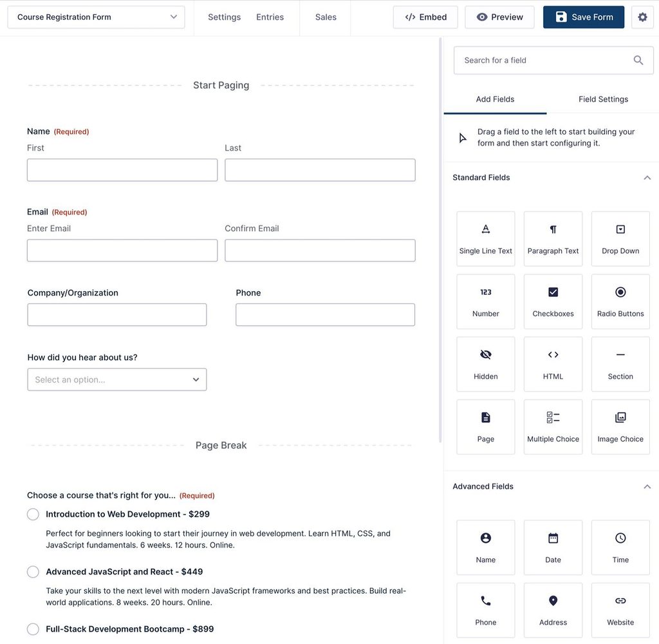This screenshot has height=644, width=659.
Task: Add a Single Line Text field
Action: (485, 238)
